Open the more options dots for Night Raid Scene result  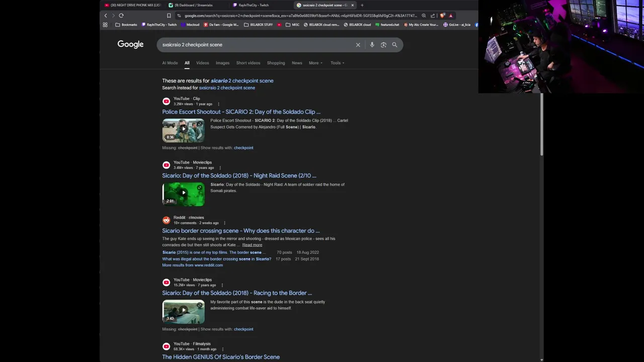[220, 168]
